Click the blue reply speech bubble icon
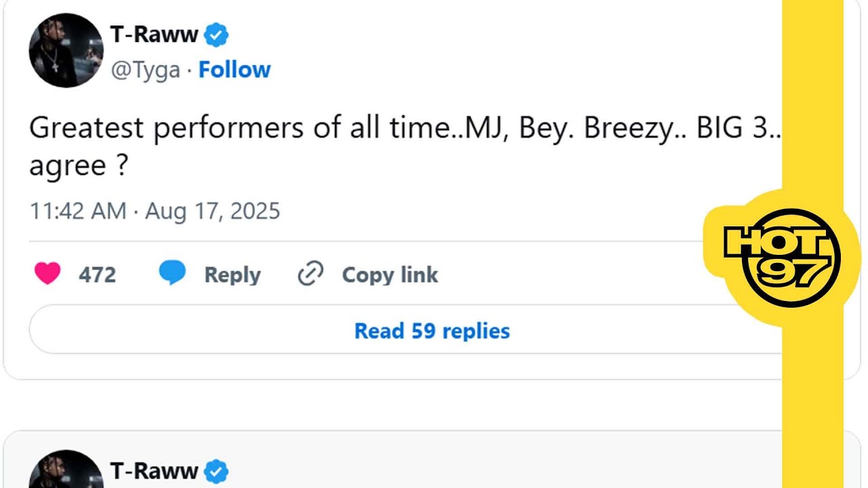 pyautogui.click(x=172, y=274)
